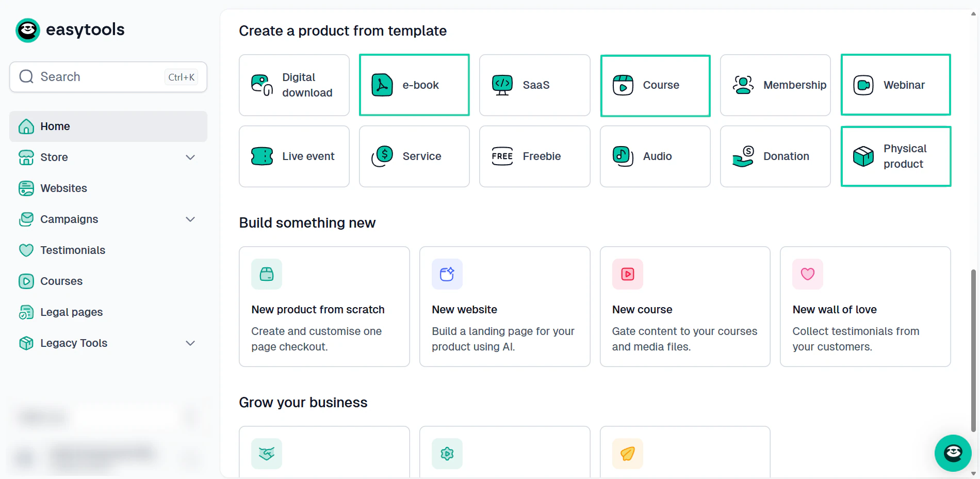Click 'Collect testimonials from your customers.' text
Screen dimensions: 980x479
click(x=856, y=339)
